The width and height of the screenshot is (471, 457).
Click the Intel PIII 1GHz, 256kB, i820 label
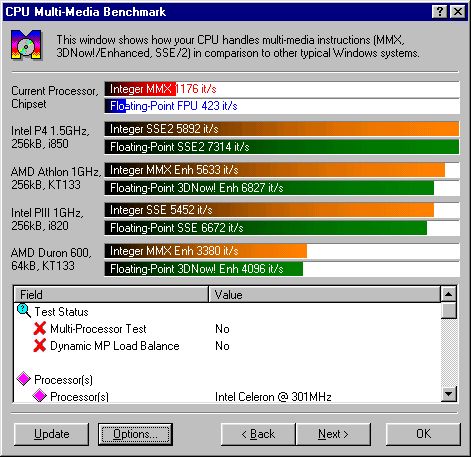tap(47, 219)
